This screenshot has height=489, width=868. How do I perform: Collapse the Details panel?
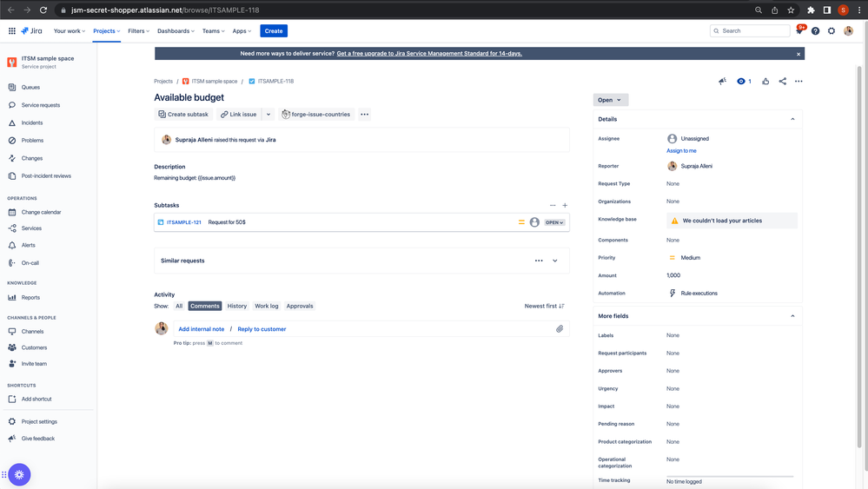click(x=792, y=119)
